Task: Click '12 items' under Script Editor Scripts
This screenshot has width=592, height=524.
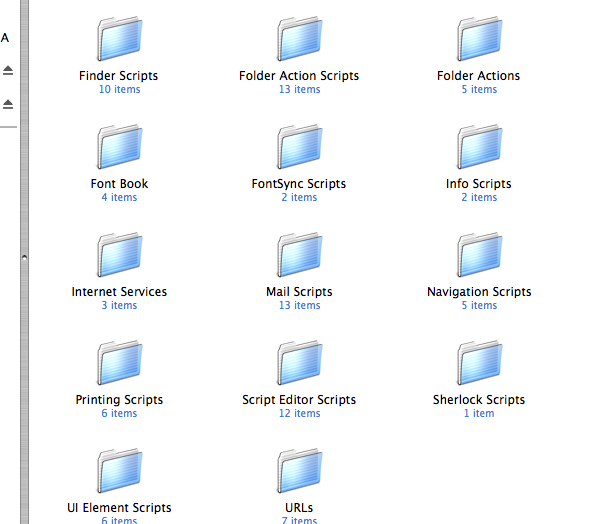Action: (x=299, y=413)
